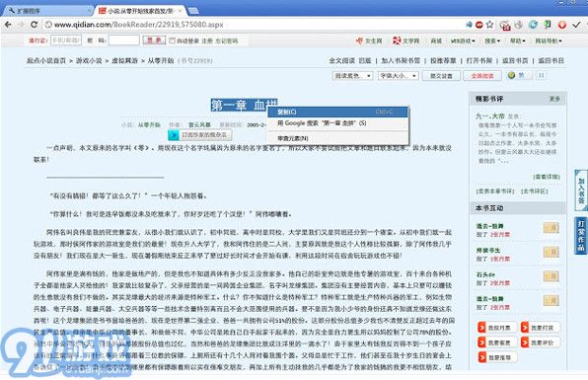Click the 打开书架 link
The height and width of the screenshot is (380, 588).
tap(478, 60)
